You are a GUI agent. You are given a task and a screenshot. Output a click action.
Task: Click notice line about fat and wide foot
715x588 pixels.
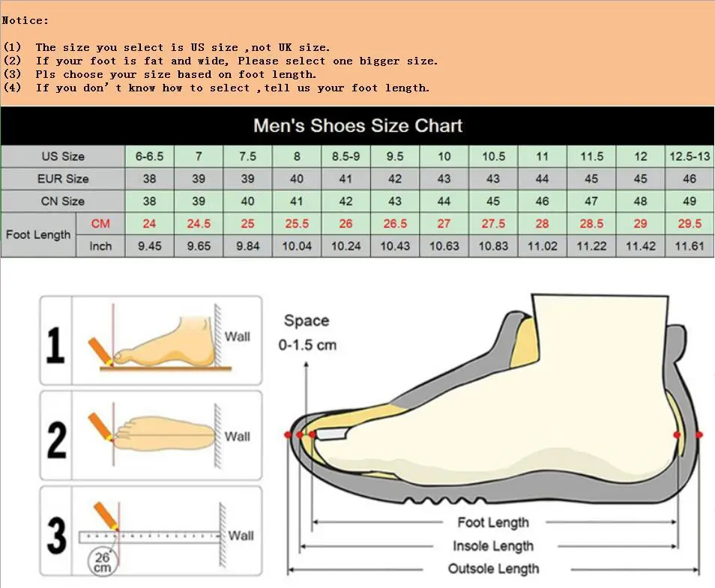(220, 61)
